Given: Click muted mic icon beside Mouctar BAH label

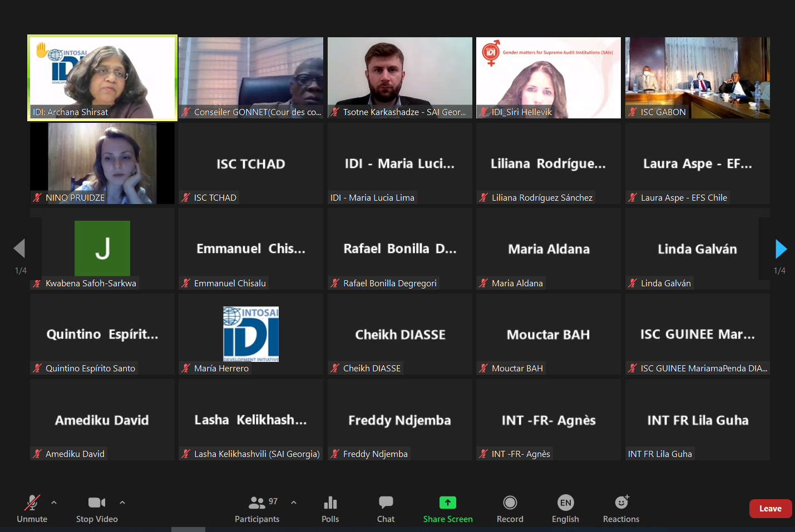Looking at the screenshot, I should point(483,368).
